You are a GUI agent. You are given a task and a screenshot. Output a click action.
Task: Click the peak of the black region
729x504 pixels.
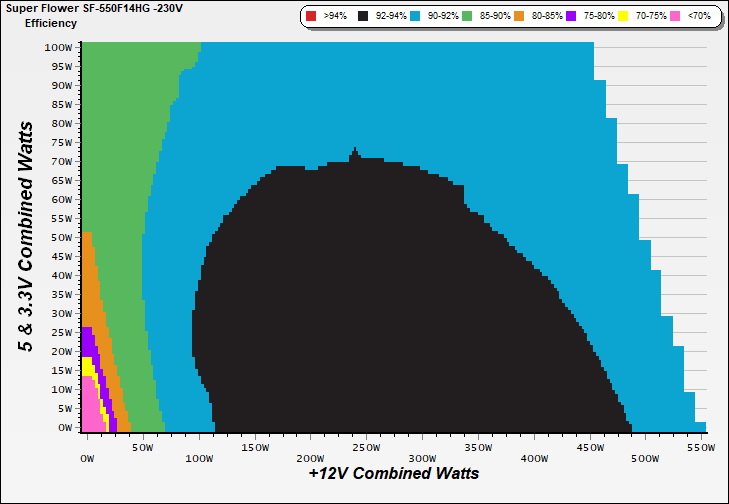point(354,151)
